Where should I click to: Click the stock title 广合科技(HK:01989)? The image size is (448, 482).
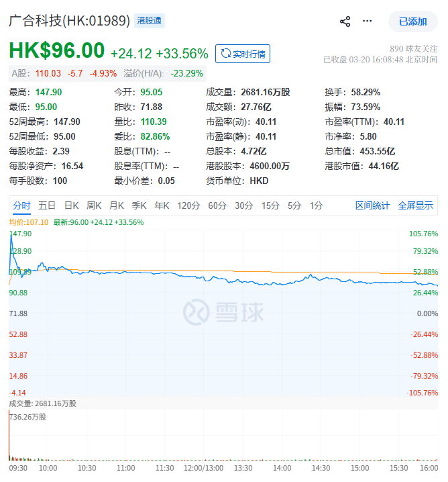69,21
